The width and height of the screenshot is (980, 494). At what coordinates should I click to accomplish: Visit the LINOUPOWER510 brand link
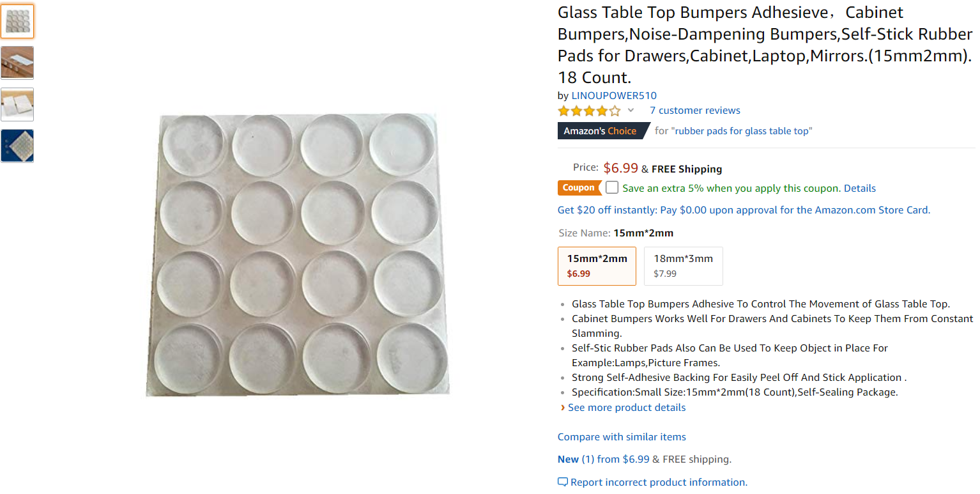coord(613,96)
